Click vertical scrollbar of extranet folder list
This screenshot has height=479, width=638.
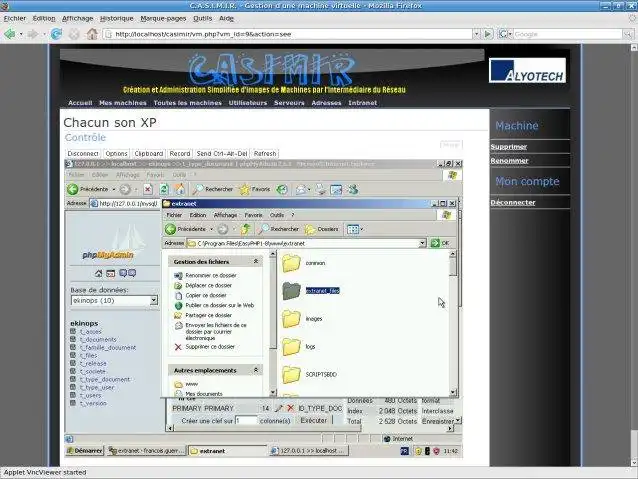pos(453,323)
